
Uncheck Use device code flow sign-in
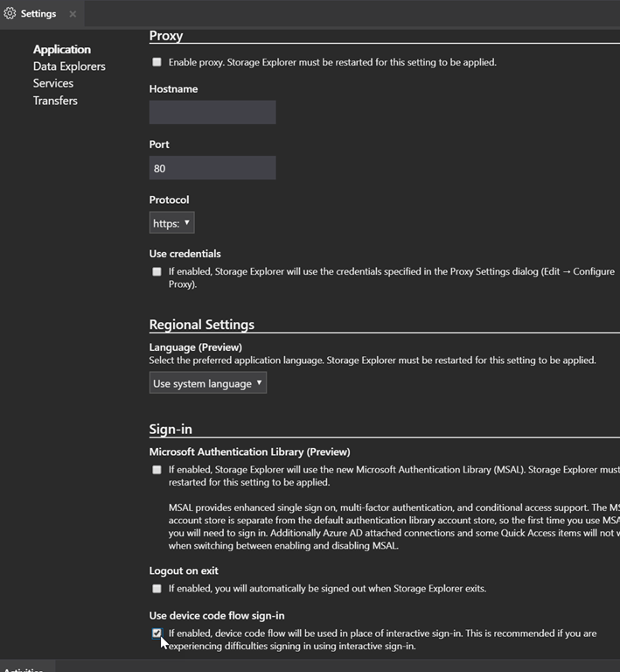157,633
